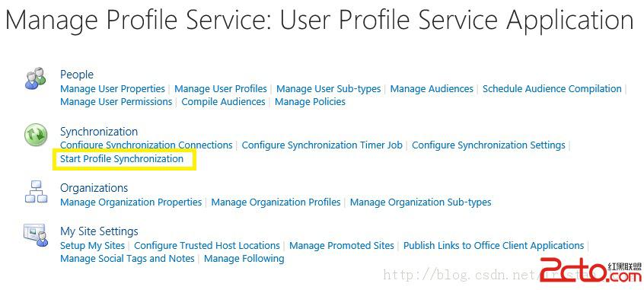Screen dimensions: 644x290
Task: Click Setup My Sites link
Action: (x=92, y=246)
